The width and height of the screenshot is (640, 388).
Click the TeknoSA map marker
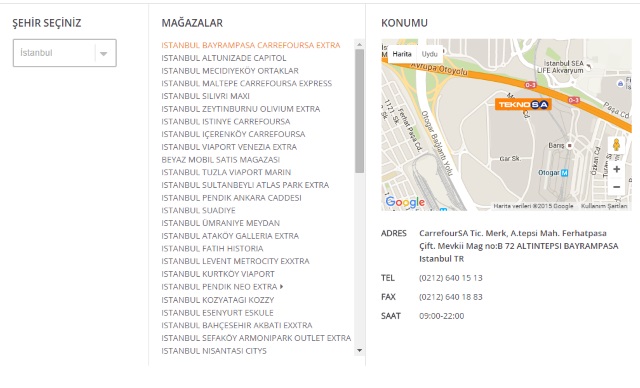523,104
